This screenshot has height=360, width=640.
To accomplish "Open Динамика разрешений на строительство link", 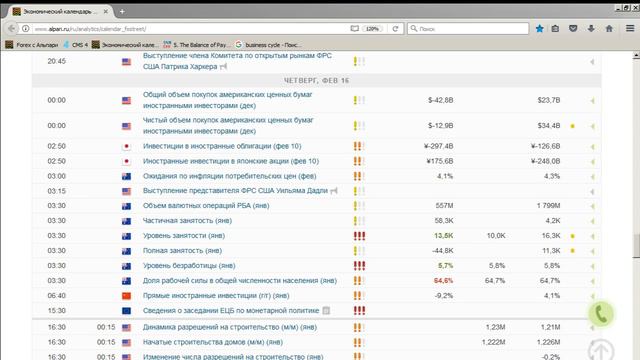I will point(230,327).
